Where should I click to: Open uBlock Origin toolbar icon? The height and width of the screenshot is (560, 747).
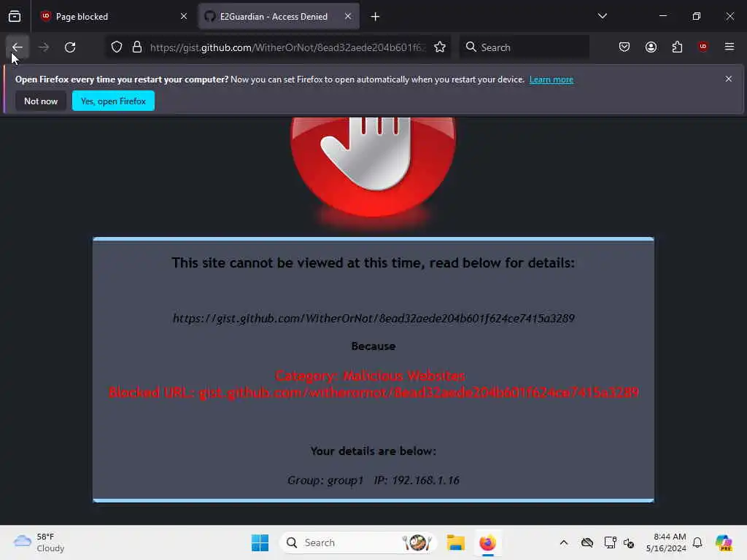click(x=703, y=47)
